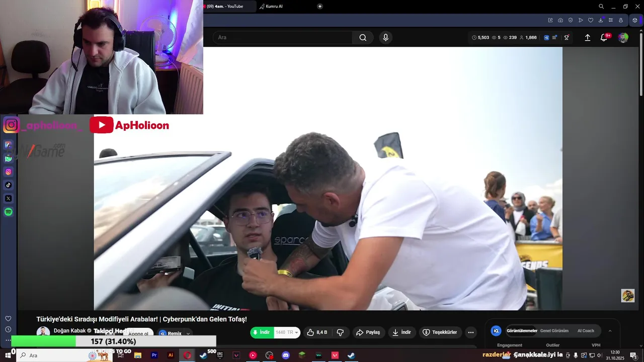Open sidebar history clock icon
Screen dimensions: 644x362
pyautogui.click(x=8, y=329)
